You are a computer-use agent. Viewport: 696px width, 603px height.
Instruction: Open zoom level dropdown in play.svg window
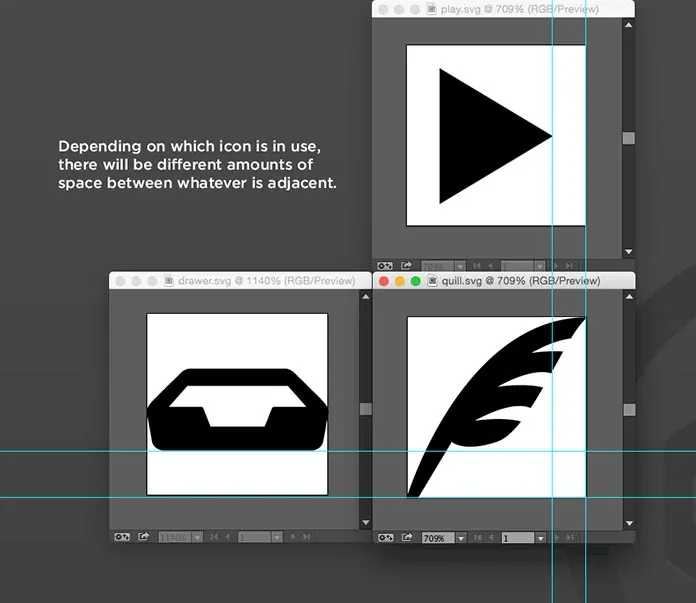460,266
